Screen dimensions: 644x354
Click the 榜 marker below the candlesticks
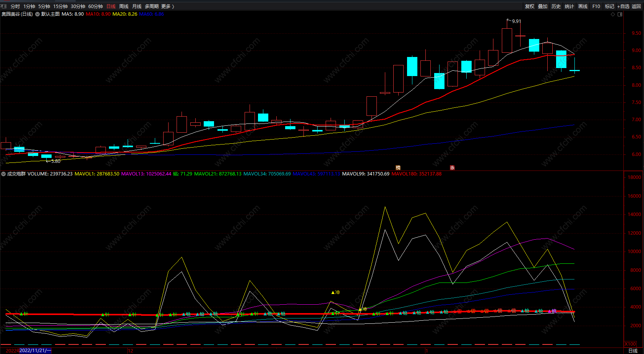coord(398,168)
